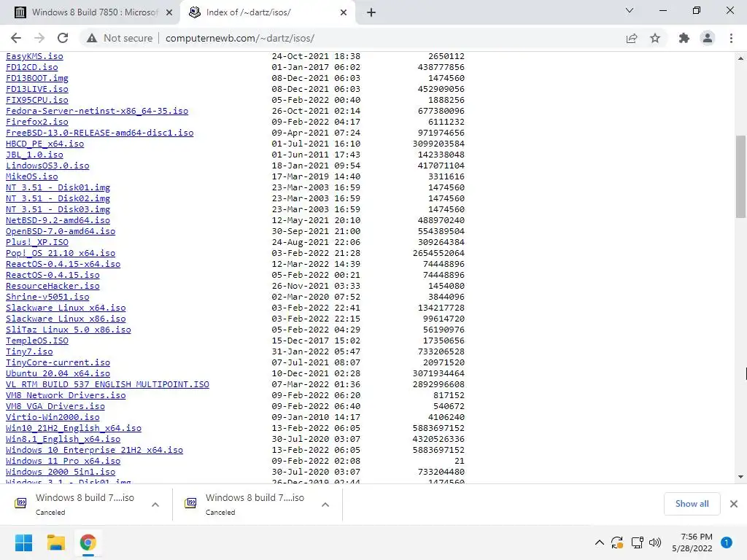Screen dimensions: 747x560
Task: Open Chrome's three-dot menu
Action: tap(731, 38)
